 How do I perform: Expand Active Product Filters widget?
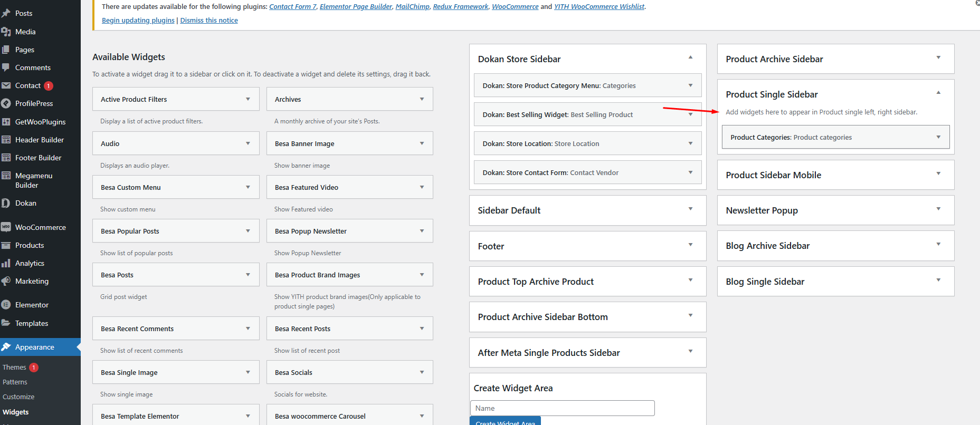[x=248, y=99]
